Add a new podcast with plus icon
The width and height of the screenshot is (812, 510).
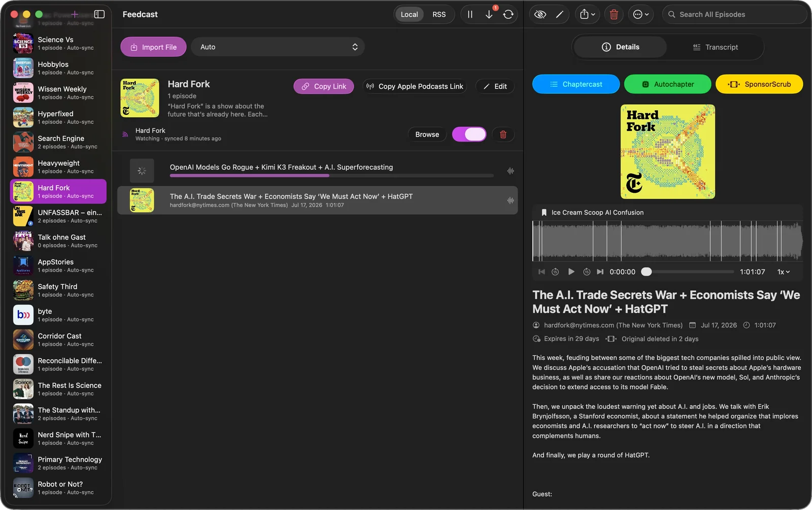(75, 14)
